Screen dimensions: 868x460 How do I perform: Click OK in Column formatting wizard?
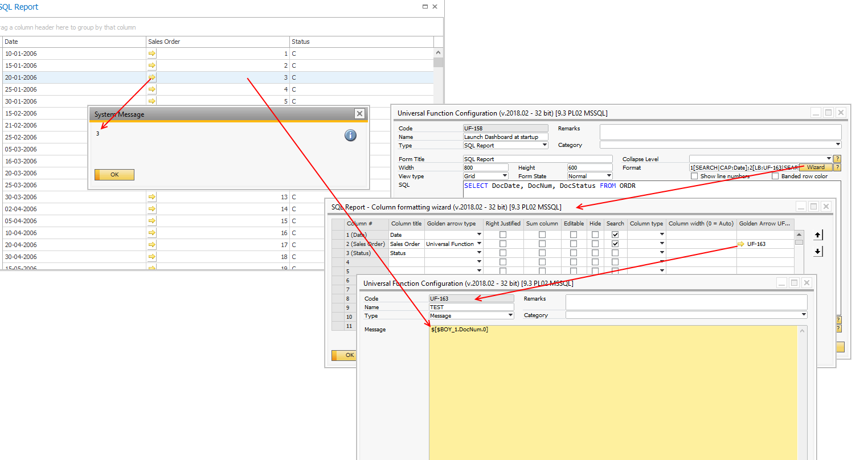coord(343,355)
